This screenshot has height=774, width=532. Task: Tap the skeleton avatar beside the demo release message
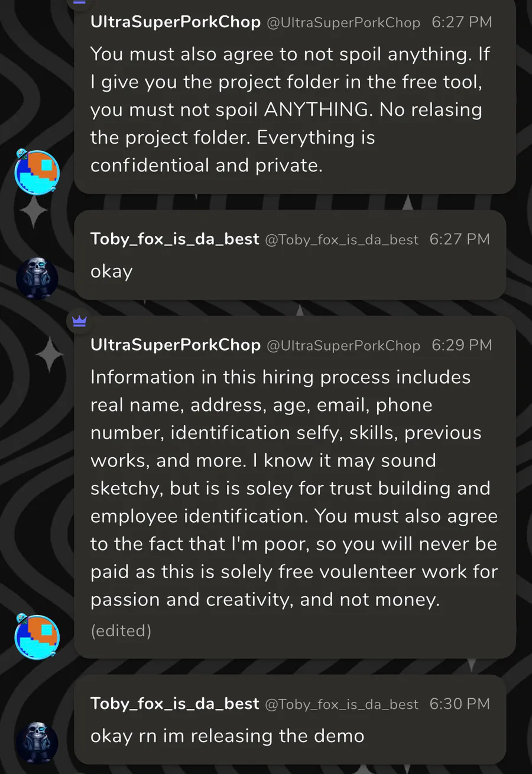(37, 743)
